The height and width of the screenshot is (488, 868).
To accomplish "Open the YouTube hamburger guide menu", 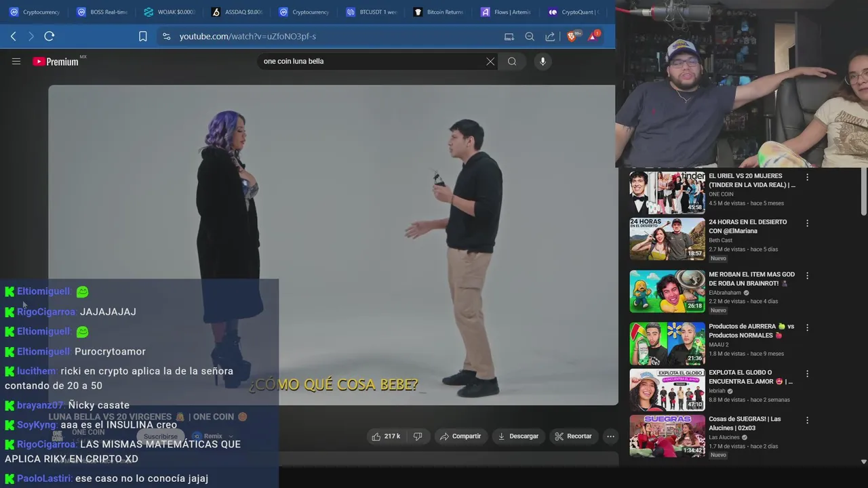I will (x=16, y=61).
